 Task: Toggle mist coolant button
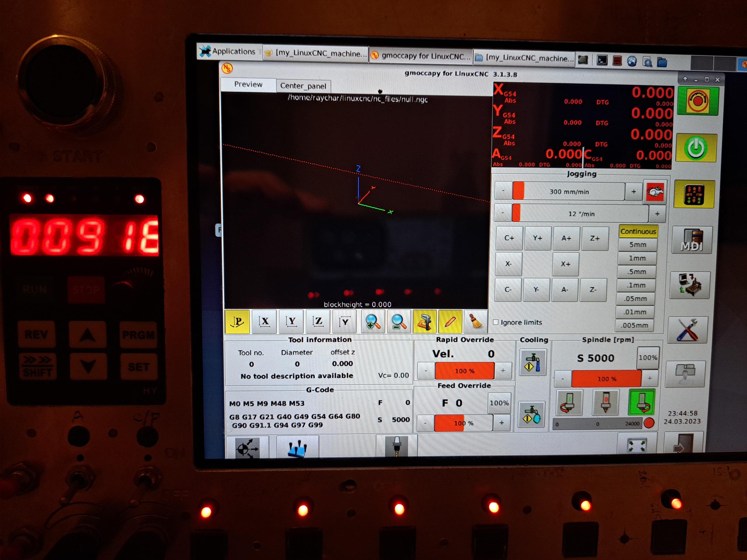pyautogui.click(x=531, y=415)
